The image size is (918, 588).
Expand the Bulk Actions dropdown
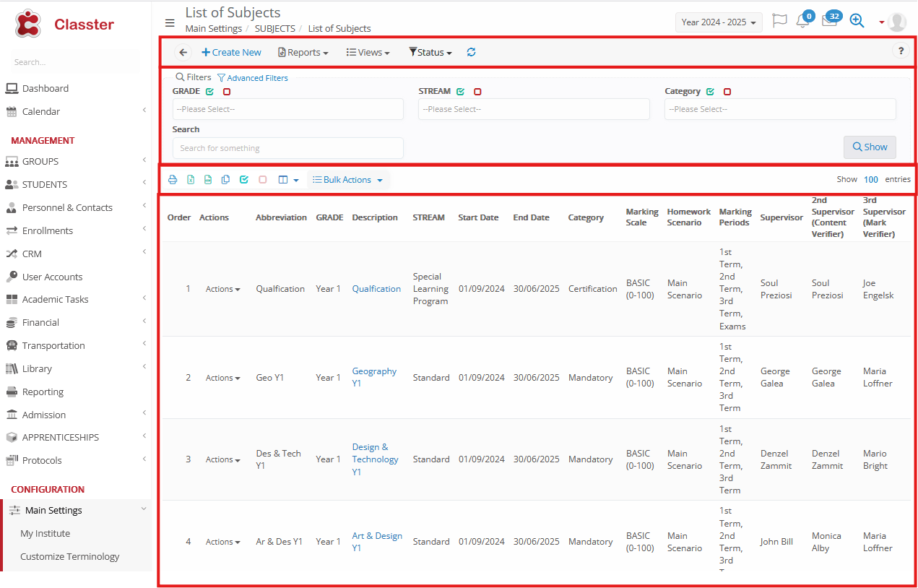(348, 180)
